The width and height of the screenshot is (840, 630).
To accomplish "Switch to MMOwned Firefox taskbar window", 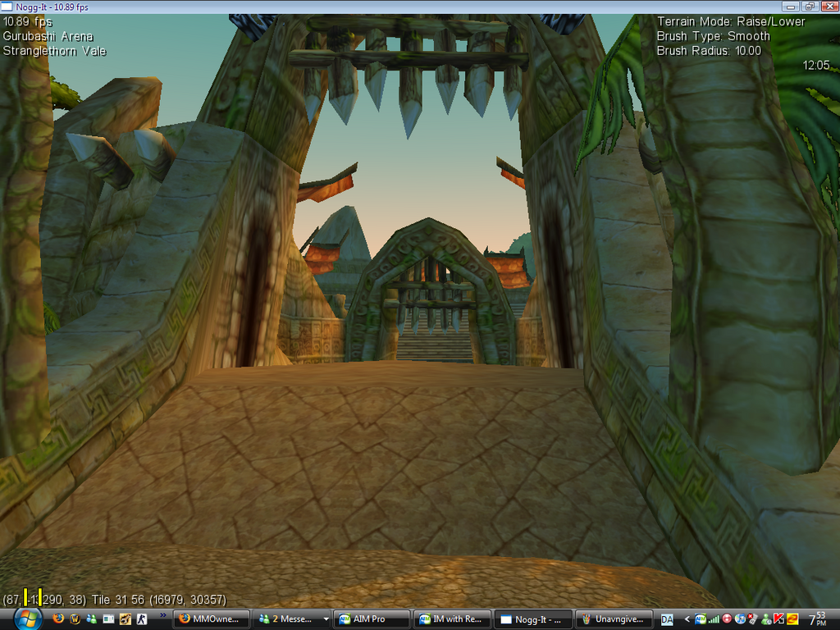I will coord(212,619).
